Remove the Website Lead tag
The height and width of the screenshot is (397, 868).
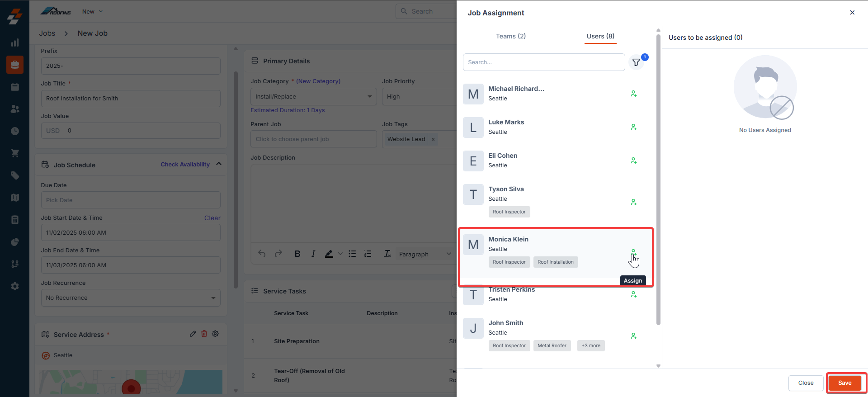[x=433, y=139]
